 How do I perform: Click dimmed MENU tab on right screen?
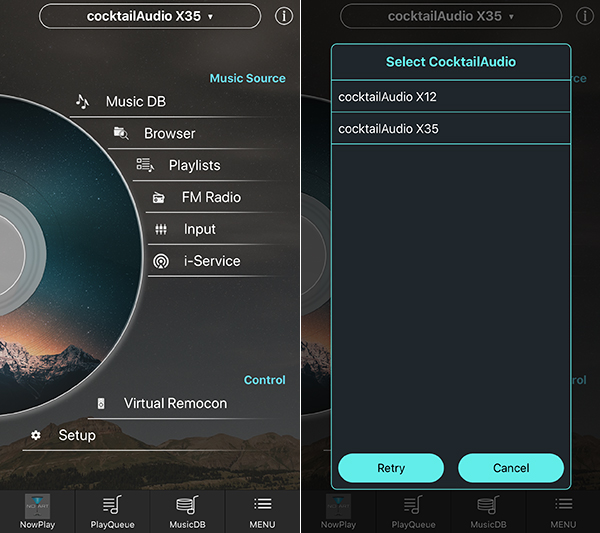(563, 512)
